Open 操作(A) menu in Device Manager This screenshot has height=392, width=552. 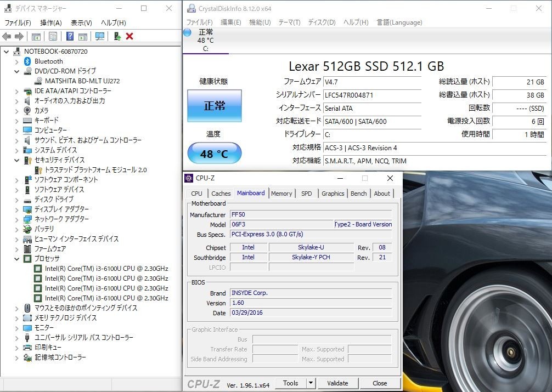pos(51,23)
